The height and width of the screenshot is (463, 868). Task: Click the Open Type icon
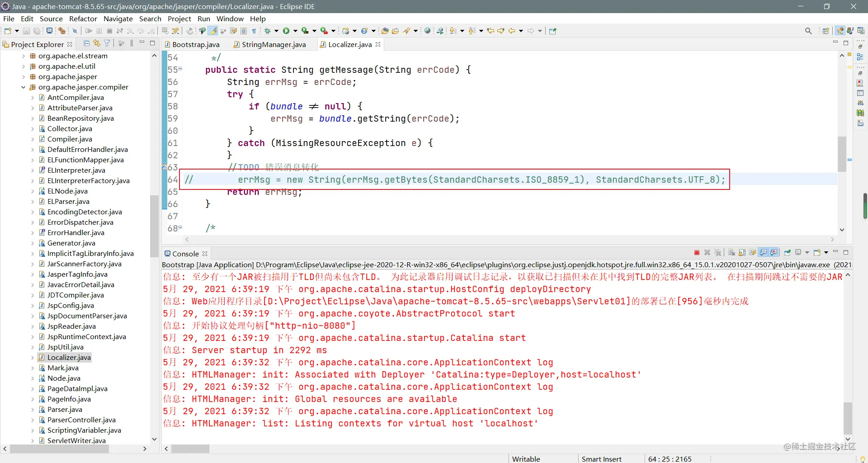(x=385, y=31)
